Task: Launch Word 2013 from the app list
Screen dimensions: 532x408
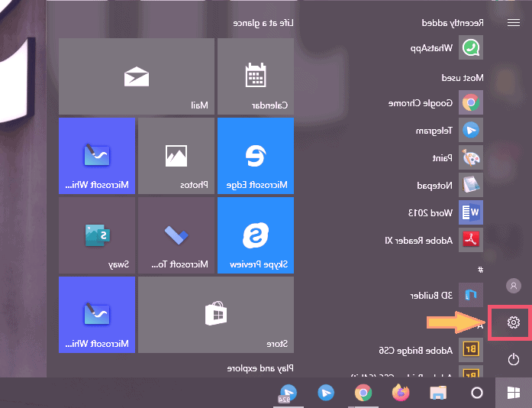Action: pyautogui.click(x=446, y=212)
